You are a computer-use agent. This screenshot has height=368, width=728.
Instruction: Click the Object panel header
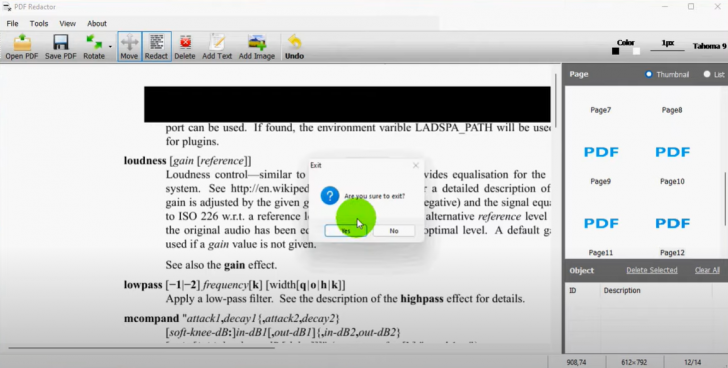pyautogui.click(x=581, y=271)
